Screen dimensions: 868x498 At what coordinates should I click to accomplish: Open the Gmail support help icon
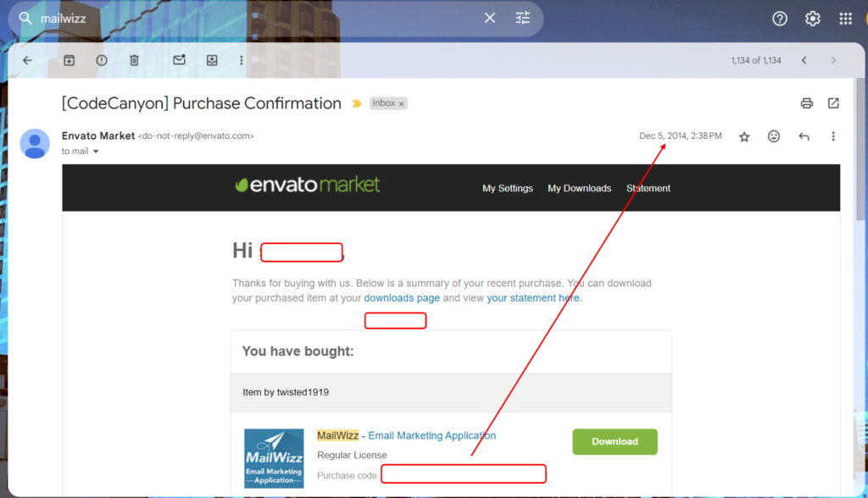pyautogui.click(x=780, y=19)
